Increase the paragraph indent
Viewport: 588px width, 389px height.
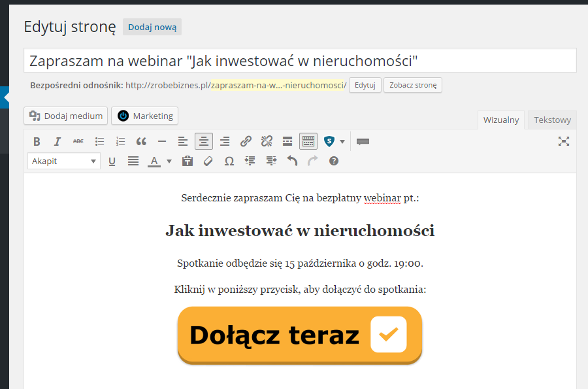click(x=270, y=161)
